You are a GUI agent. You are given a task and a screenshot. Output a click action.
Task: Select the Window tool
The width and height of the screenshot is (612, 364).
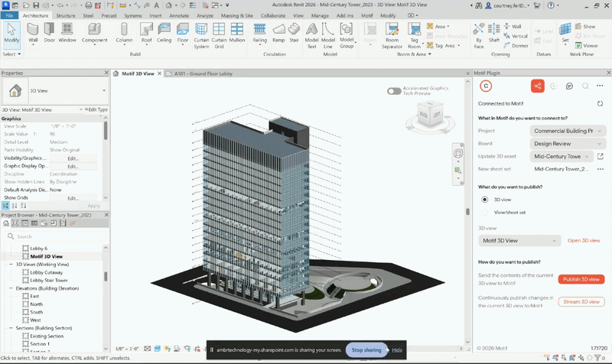(67, 33)
